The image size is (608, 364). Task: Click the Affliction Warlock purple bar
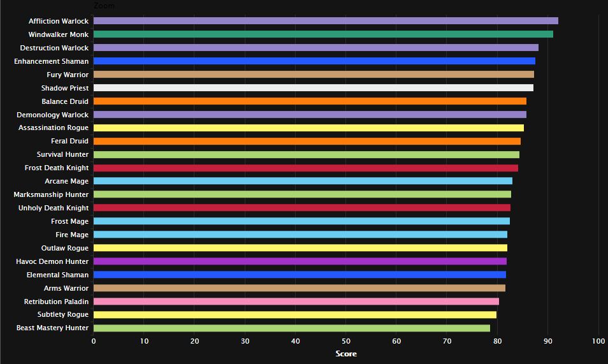click(326, 21)
